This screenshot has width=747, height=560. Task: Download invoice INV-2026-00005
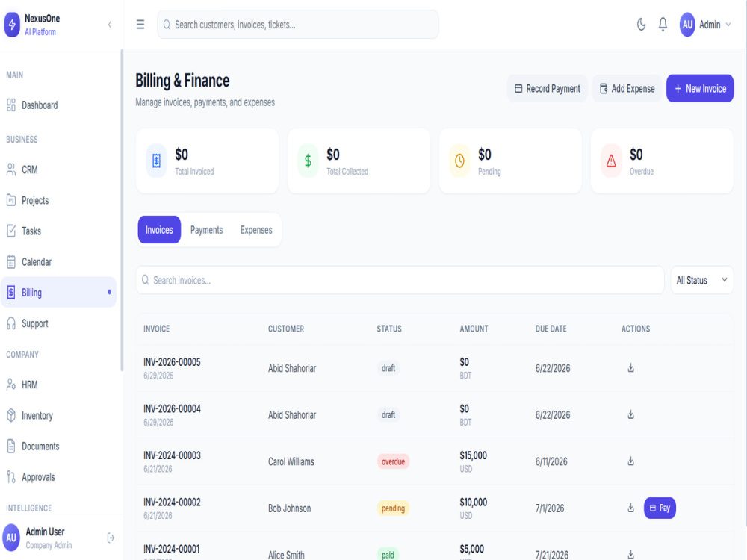pos(630,367)
